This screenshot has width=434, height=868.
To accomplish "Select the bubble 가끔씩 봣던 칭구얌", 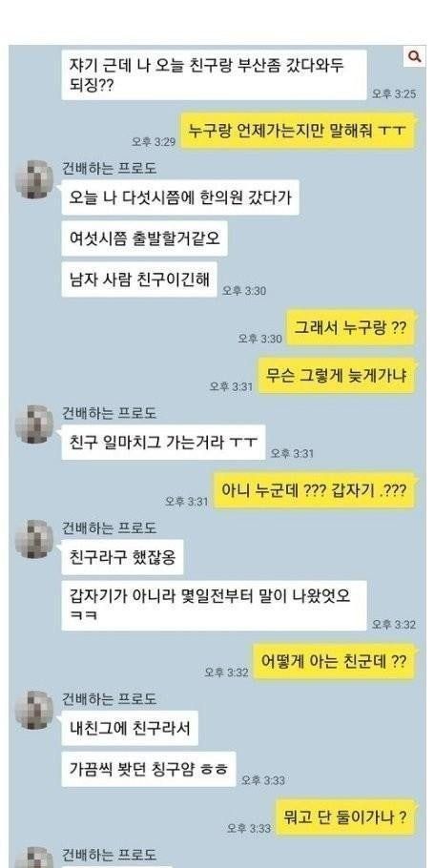I will [x=149, y=769].
